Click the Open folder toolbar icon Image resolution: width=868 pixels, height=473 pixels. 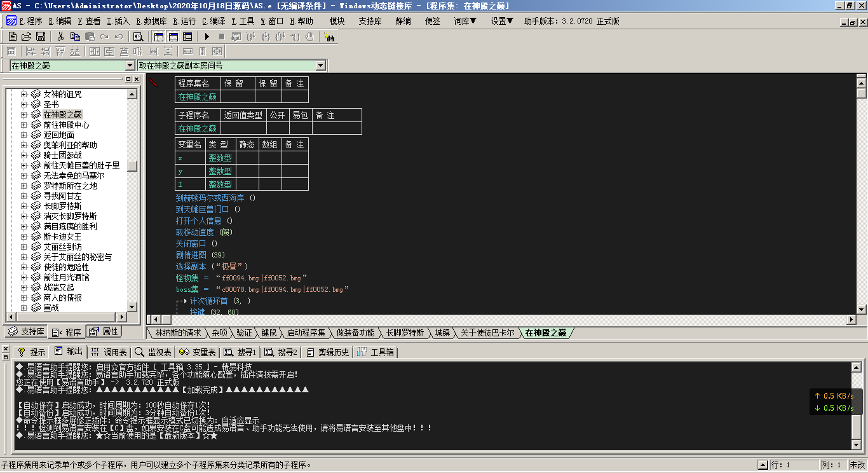point(27,37)
